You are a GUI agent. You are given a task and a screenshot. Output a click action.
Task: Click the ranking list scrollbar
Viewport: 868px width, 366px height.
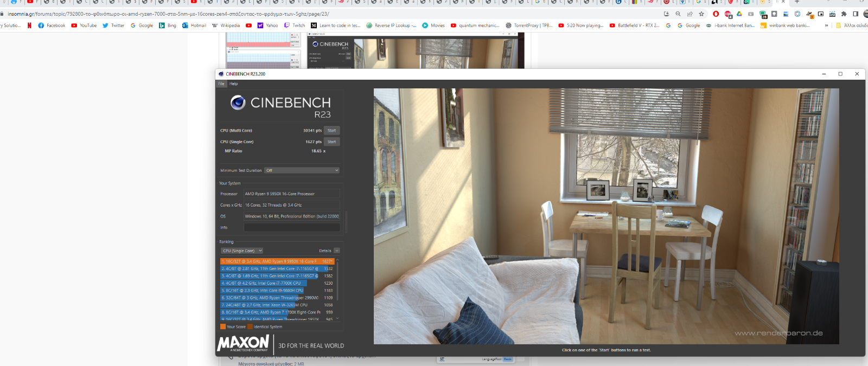(x=337, y=281)
